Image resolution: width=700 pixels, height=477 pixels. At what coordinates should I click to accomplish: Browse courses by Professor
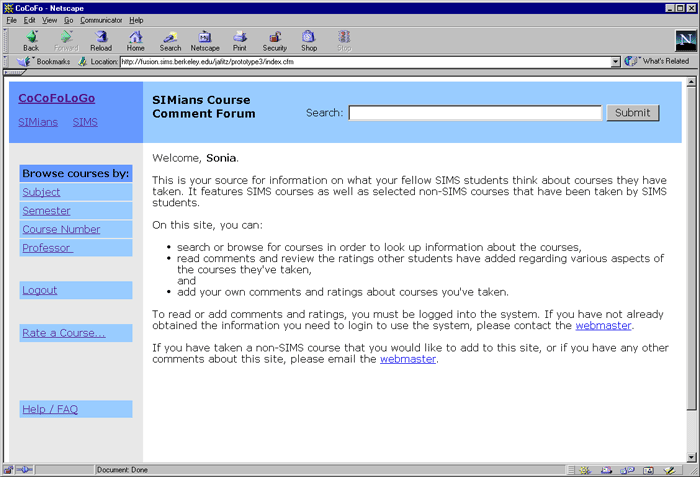[x=47, y=248]
